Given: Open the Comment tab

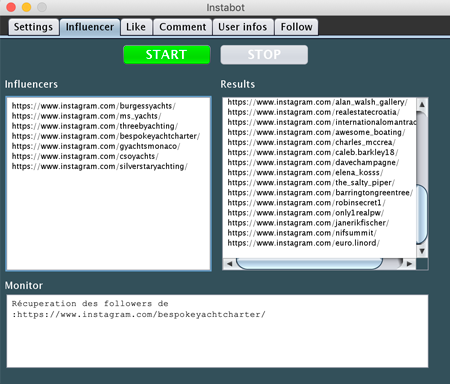Looking at the screenshot, I should pyautogui.click(x=183, y=27).
